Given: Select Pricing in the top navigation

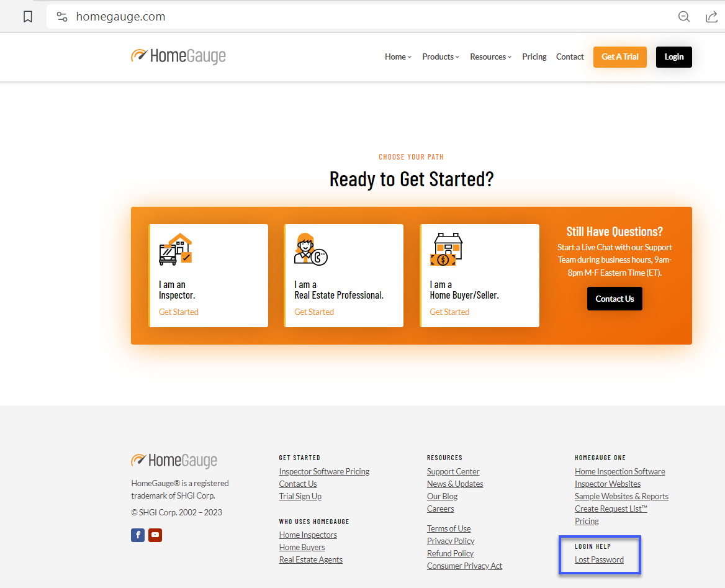Looking at the screenshot, I should 534,57.
